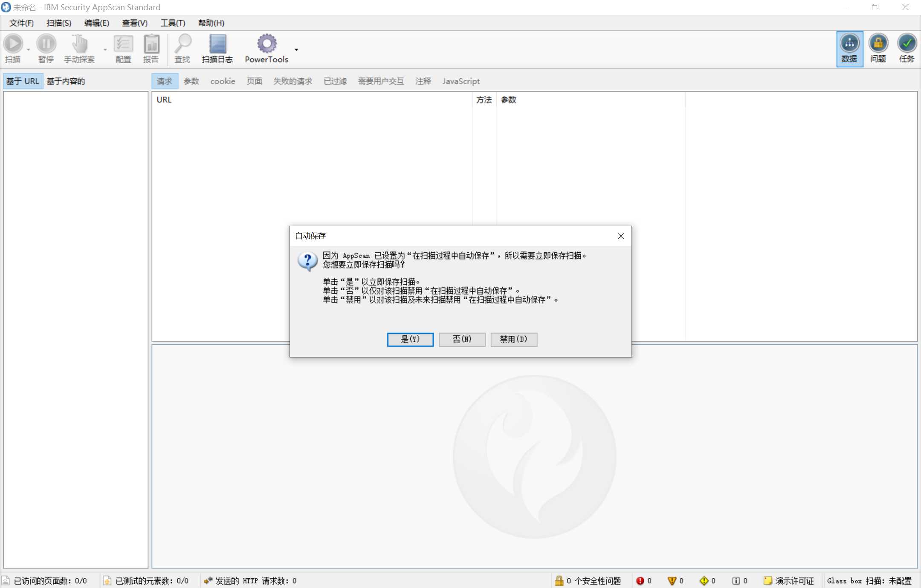This screenshot has height=588, width=921.
Task: Click '0 个安全性问题' status bar text
Action: (594, 581)
